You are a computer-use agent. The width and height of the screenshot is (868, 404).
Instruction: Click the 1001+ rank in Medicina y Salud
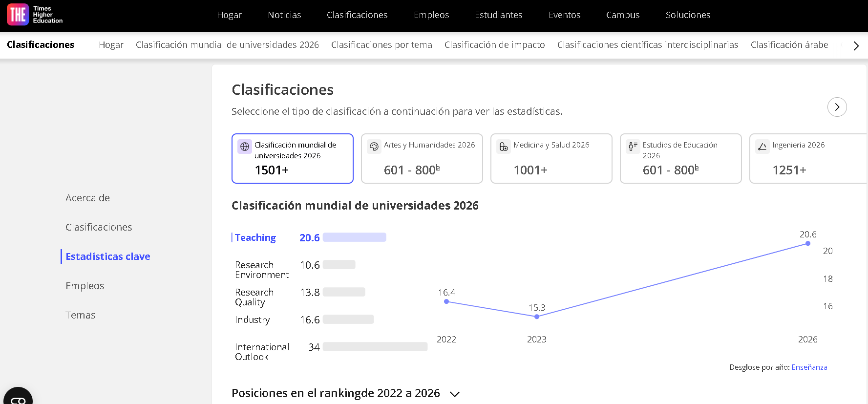coord(530,170)
